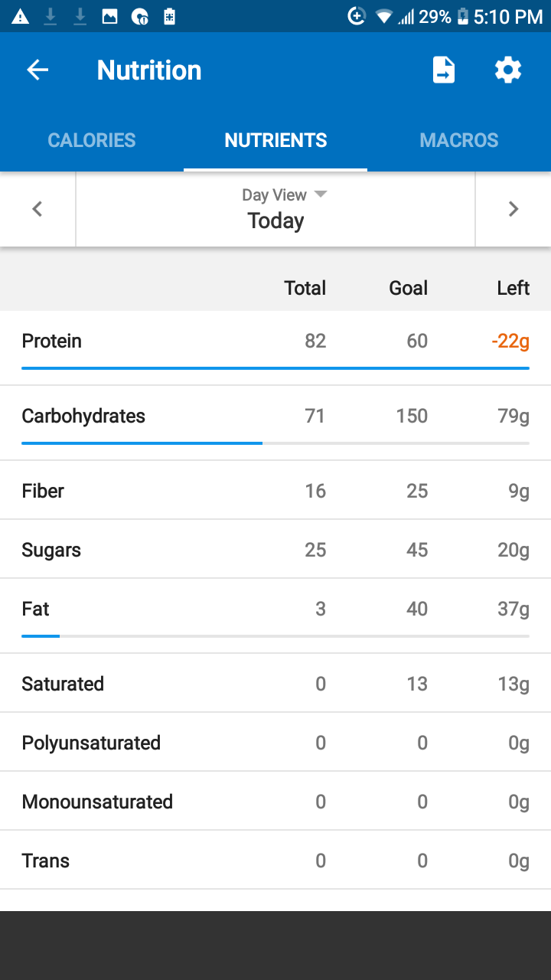Tap the image notification icon in status bar
The height and width of the screenshot is (980, 551).
pos(110,16)
